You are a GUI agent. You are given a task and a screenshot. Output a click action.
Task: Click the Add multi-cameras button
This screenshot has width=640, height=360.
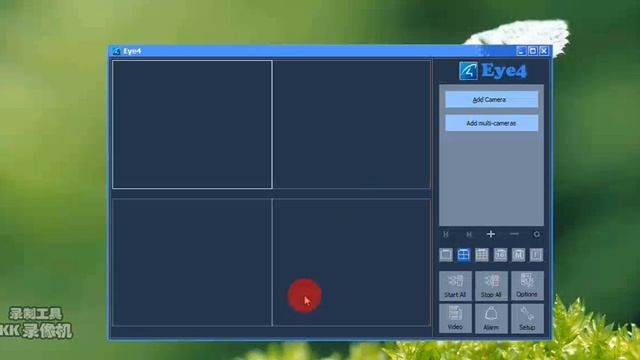coord(491,123)
